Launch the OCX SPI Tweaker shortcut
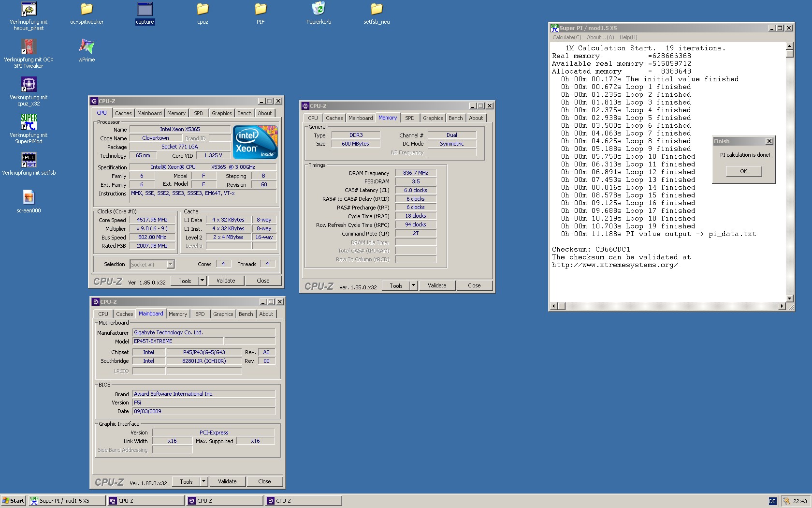This screenshot has height=508, width=812. pos(29,47)
